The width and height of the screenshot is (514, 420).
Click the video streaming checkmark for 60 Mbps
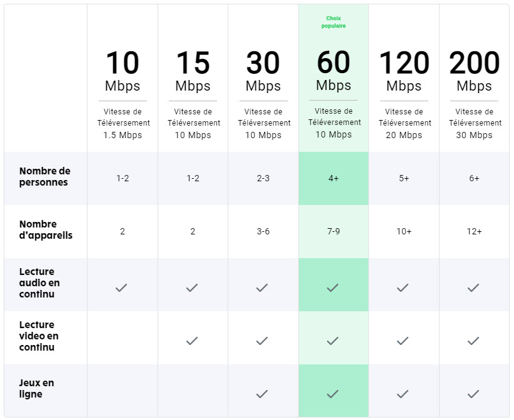[333, 341]
